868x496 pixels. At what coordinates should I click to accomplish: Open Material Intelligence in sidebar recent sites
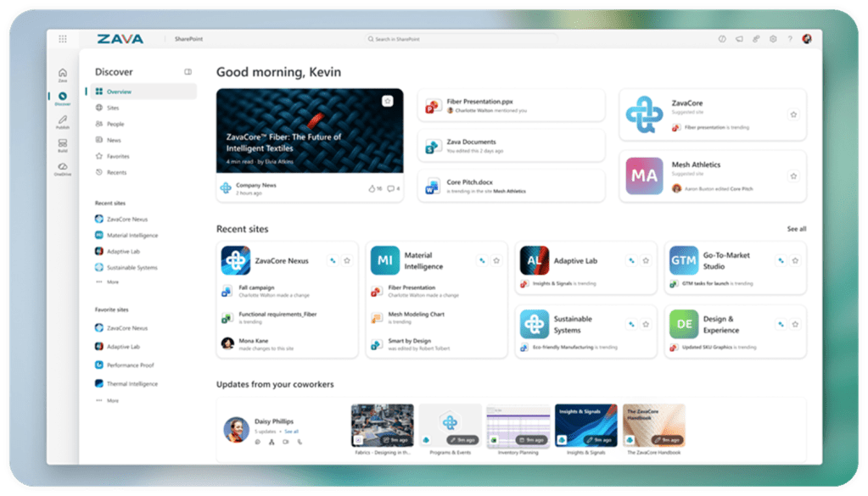132,235
